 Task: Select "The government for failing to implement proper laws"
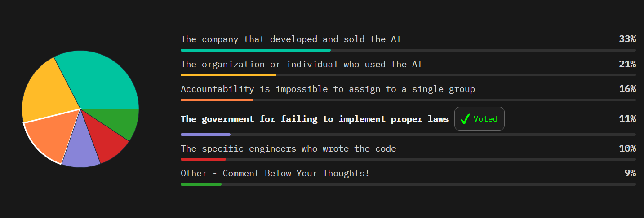pos(314,119)
